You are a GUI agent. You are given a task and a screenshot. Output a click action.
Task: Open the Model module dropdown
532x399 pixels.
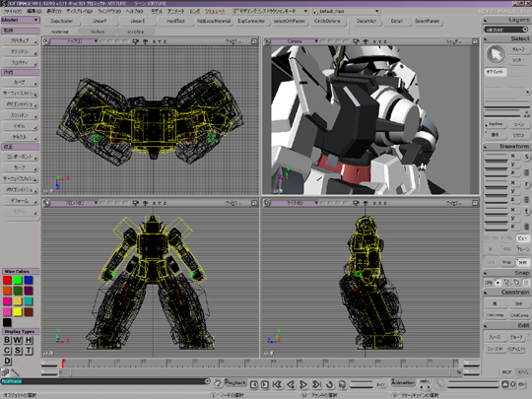click(x=20, y=20)
